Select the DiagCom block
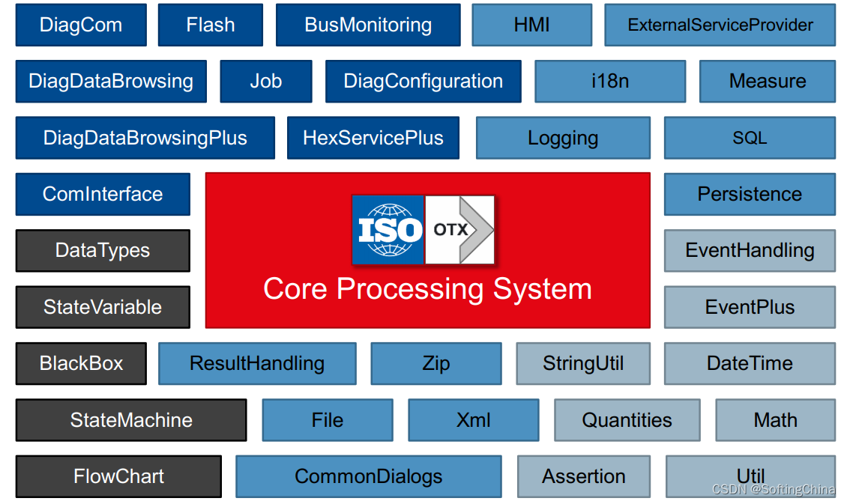Viewport: 847px width, 504px height. [81, 25]
